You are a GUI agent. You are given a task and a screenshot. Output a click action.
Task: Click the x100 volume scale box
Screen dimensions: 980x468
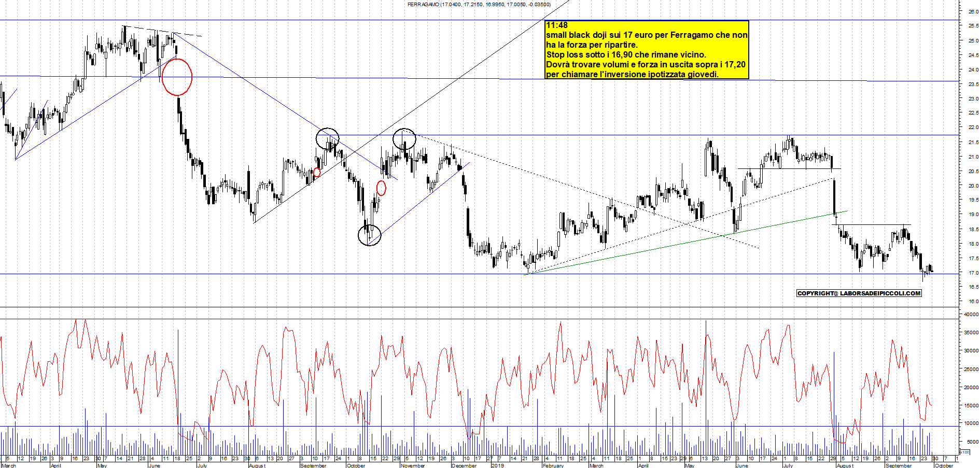[x=965, y=452]
